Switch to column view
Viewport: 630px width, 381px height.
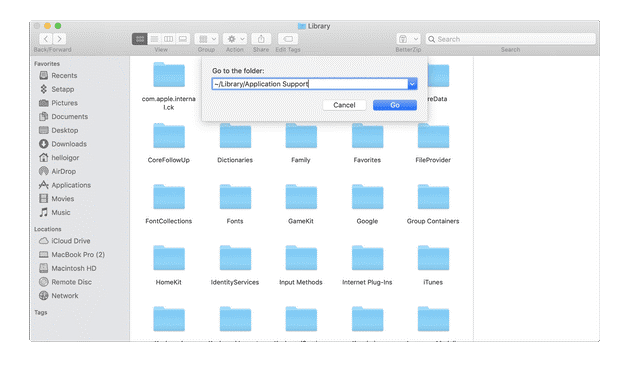tap(168, 39)
